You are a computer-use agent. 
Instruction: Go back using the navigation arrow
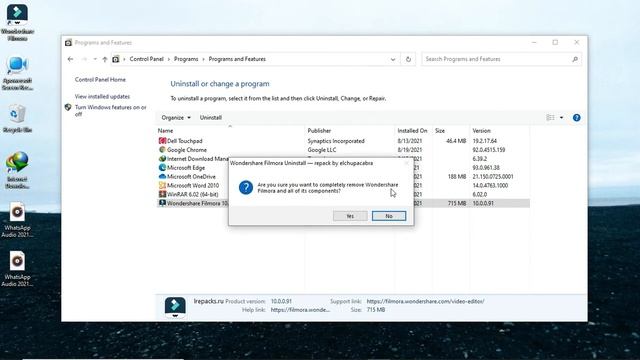coord(70,59)
